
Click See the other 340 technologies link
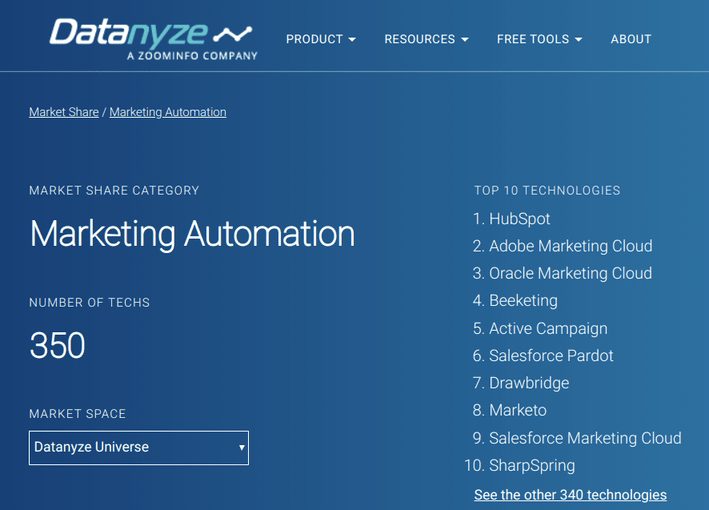pos(570,495)
